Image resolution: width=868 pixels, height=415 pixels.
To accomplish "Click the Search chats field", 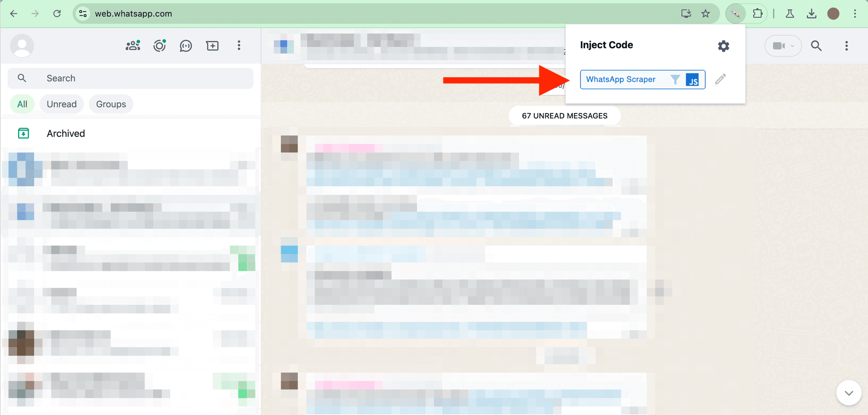I will point(131,78).
